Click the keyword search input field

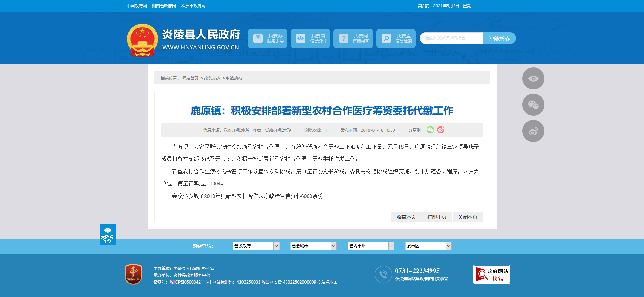coord(451,38)
